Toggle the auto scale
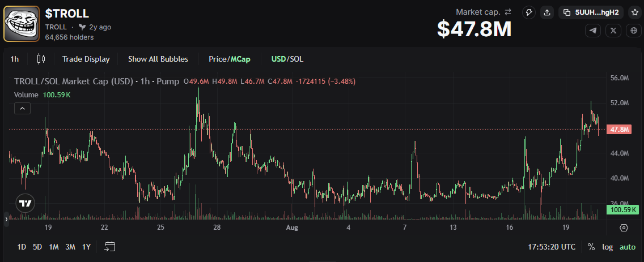The image size is (644, 262). coord(627,247)
